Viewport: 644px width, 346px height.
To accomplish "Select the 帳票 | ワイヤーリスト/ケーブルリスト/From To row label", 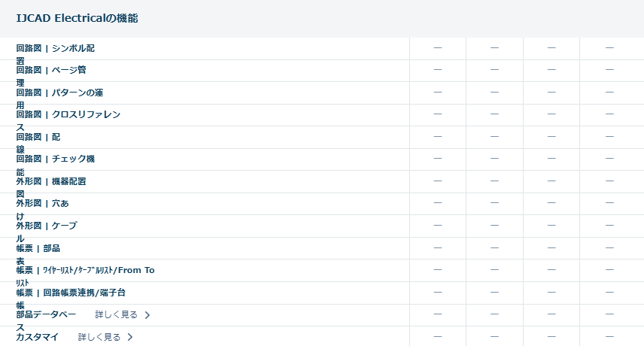I will tap(85, 270).
